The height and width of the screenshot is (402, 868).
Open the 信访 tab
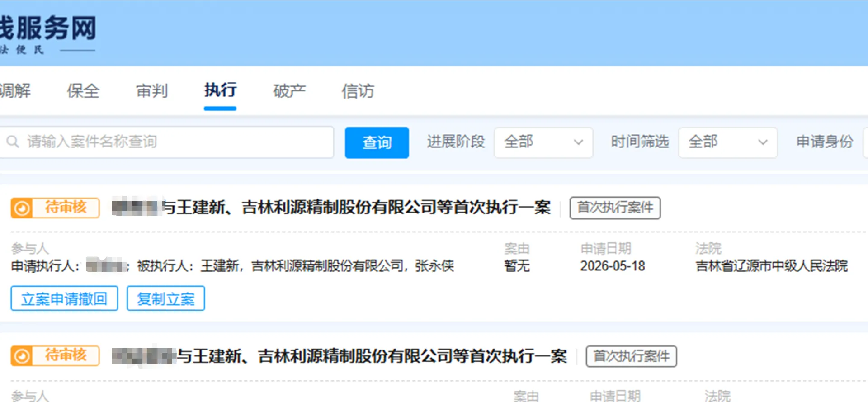358,91
